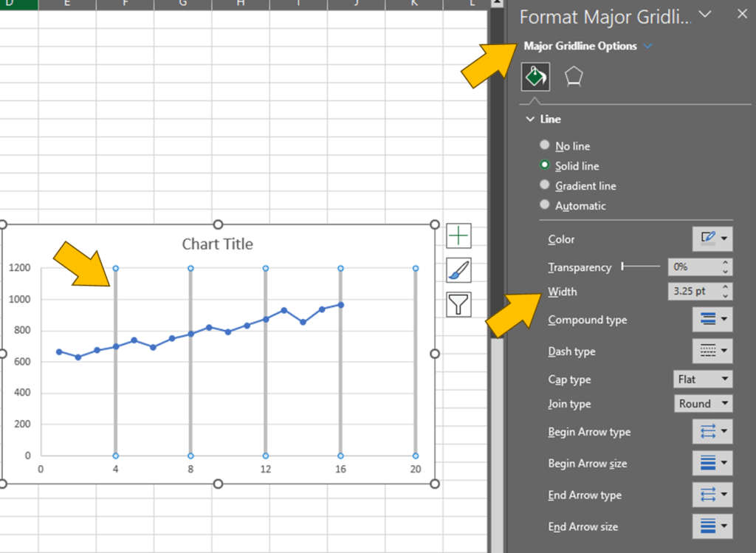
Task: Click the Chart Elements plus button
Action: coord(458,236)
